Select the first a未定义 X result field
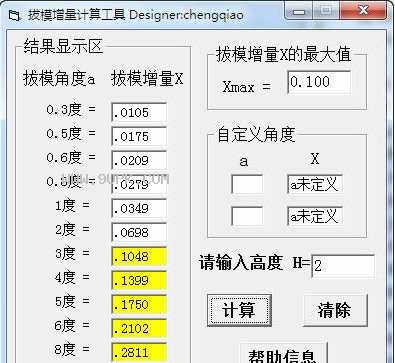This screenshot has height=363, width=395. 315,184
